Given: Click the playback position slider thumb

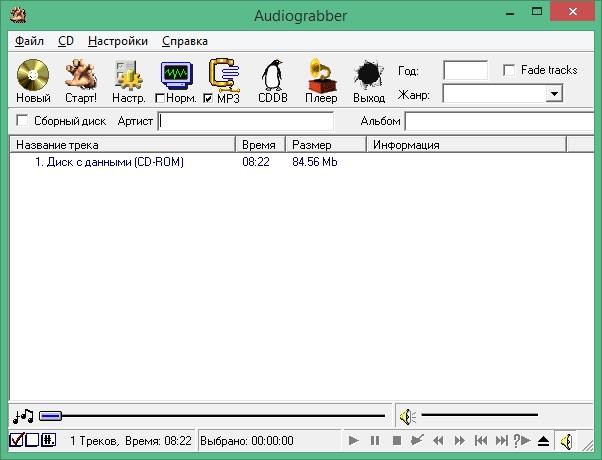Looking at the screenshot, I should coord(50,416).
